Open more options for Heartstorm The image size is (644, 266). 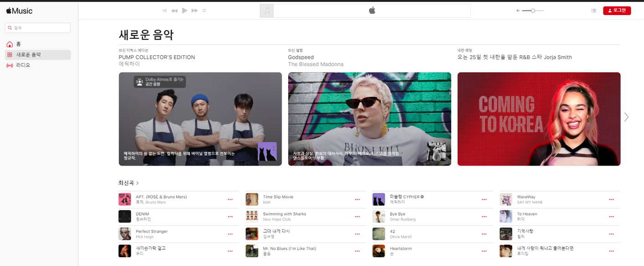484,251
